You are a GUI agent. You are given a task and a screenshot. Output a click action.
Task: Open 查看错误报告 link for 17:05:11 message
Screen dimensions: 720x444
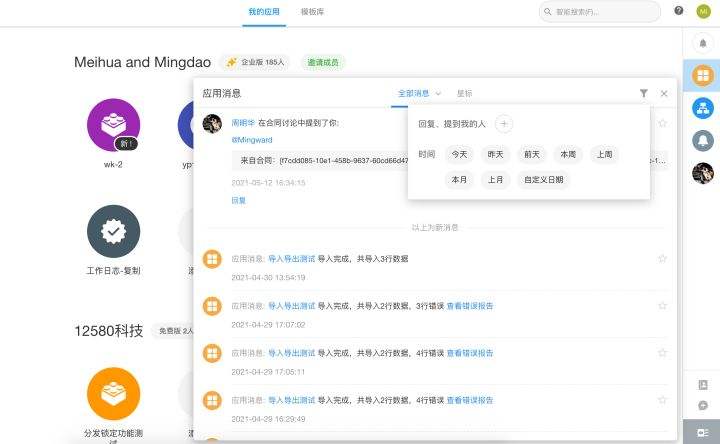tap(470, 353)
